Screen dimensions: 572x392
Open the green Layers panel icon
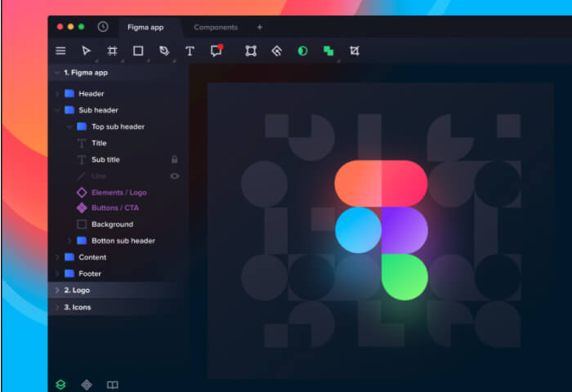tap(60, 385)
